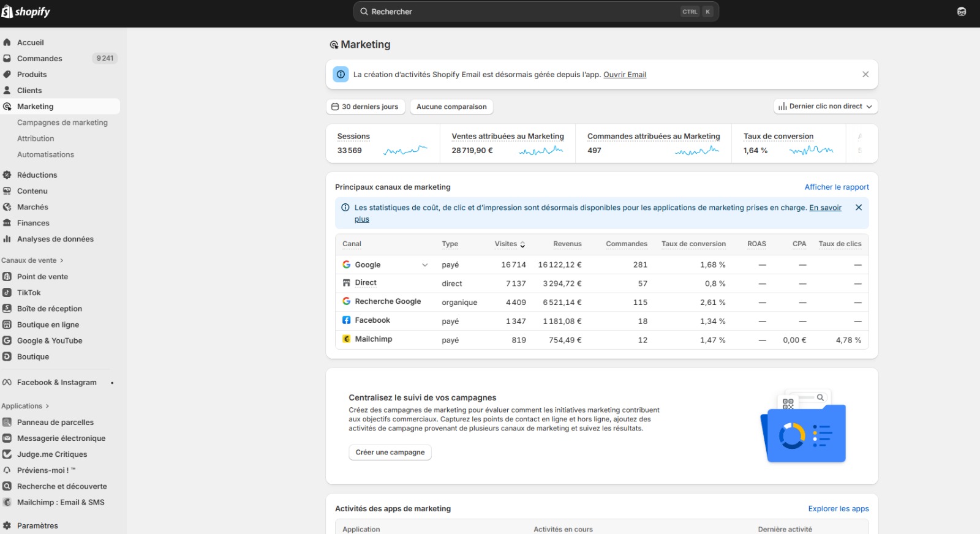980x534 pixels.
Task: Expand the Google channel row chevron
Action: pyautogui.click(x=424, y=265)
